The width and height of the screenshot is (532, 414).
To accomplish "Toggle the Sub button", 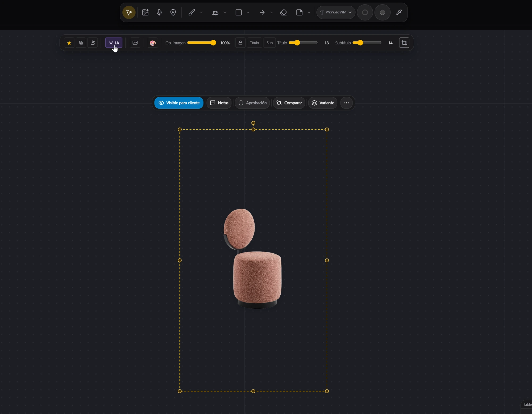I will click(x=269, y=43).
